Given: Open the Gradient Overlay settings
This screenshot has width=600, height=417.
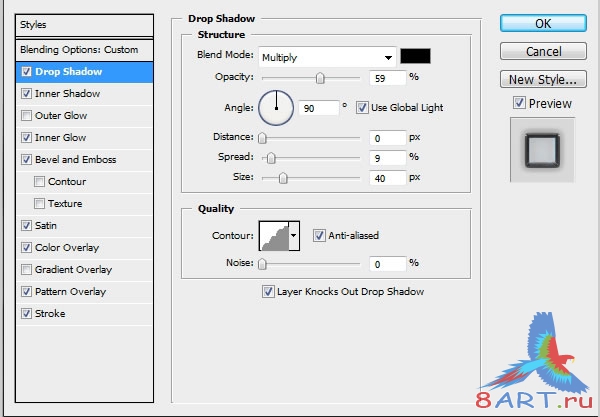Looking at the screenshot, I should (x=73, y=269).
